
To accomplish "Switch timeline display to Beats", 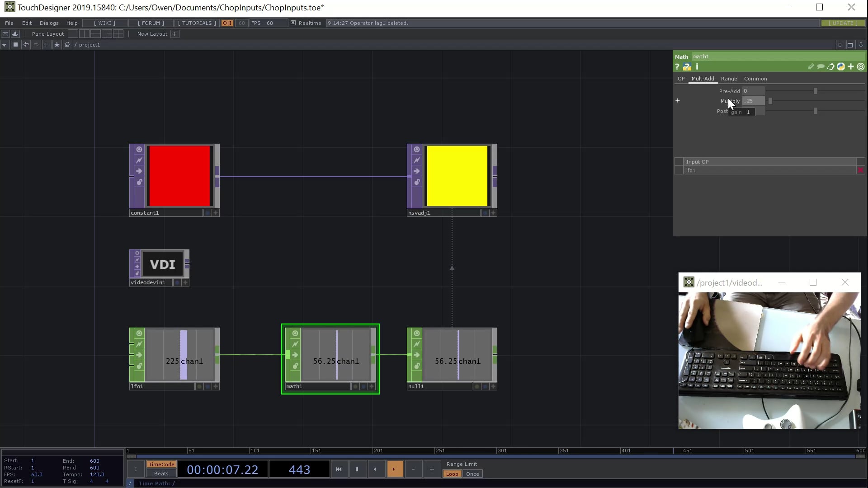I will coord(160,473).
